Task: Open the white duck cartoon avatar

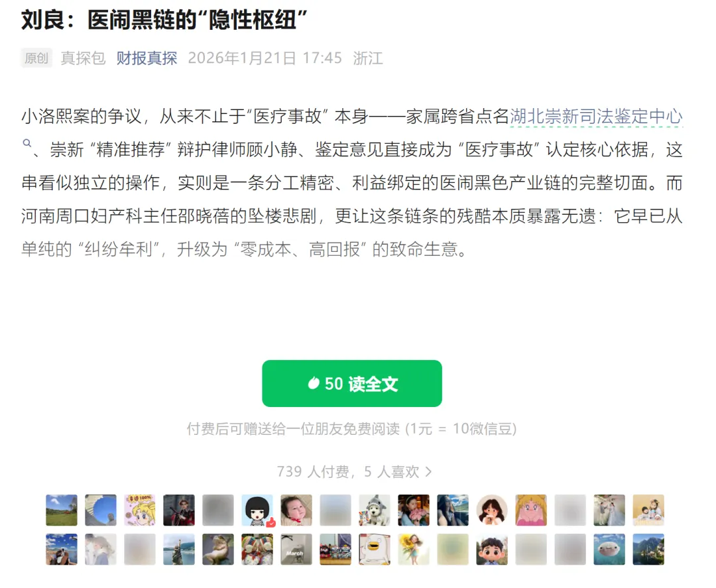Action: (x=375, y=549)
